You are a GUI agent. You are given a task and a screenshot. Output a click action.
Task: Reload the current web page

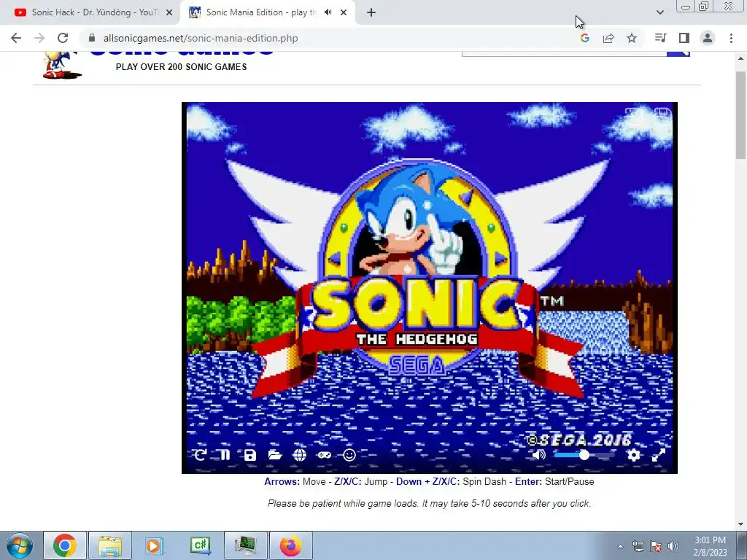pyautogui.click(x=63, y=38)
